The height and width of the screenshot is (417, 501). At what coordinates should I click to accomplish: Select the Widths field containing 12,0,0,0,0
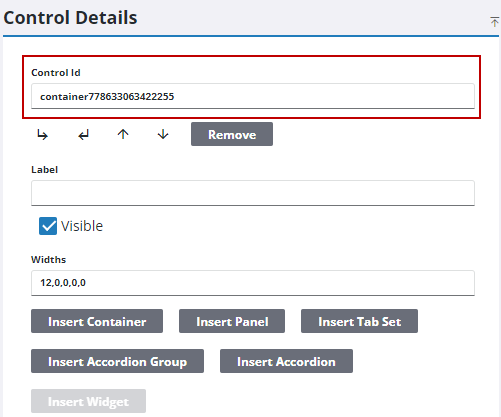click(x=253, y=283)
